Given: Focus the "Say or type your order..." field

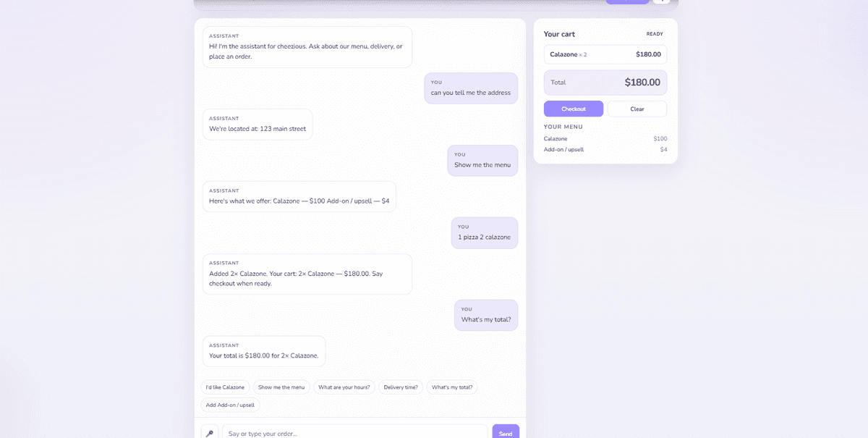Looking at the screenshot, I should click(355, 433).
